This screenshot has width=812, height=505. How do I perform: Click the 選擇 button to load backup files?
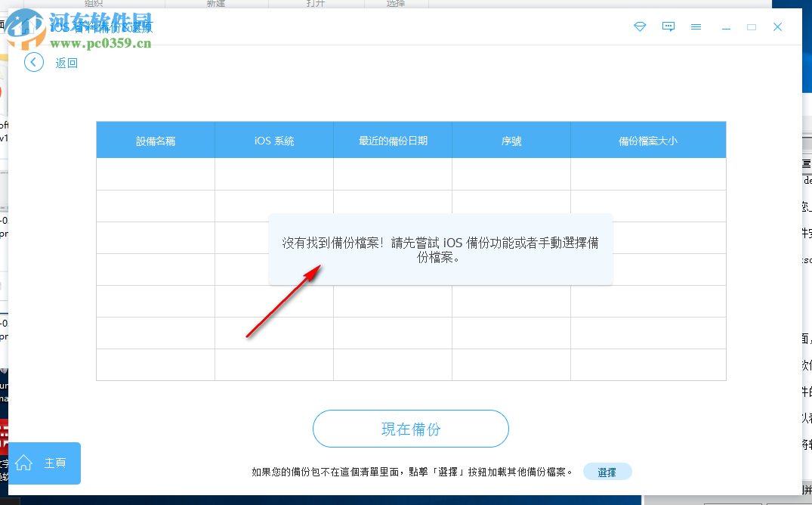[607, 471]
